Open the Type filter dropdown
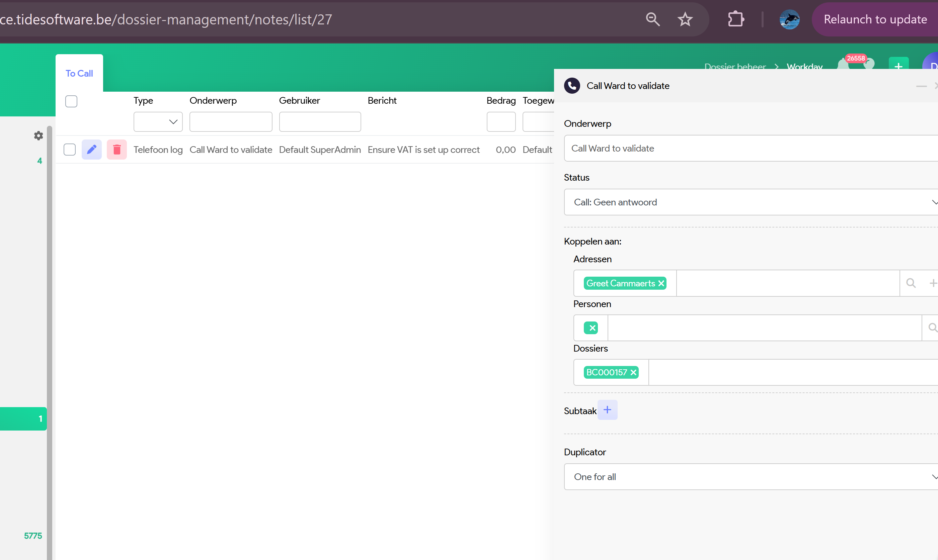938x560 pixels. pyautogui.click(x=158, y=121)
